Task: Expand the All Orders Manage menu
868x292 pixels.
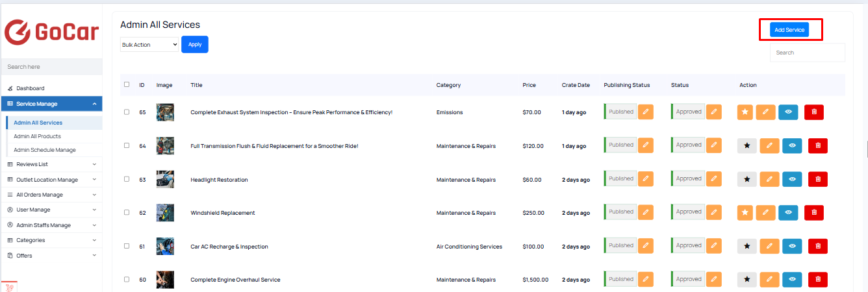Action: (x=51, y=195)
